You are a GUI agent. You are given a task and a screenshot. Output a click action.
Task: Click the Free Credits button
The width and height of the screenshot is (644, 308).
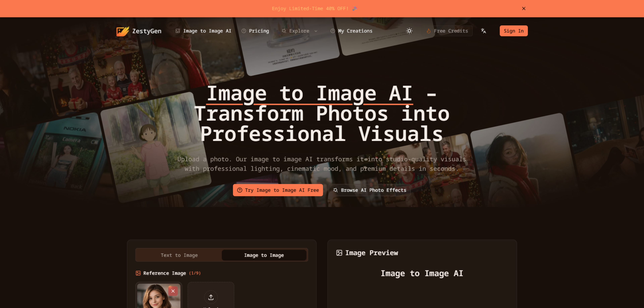point(447,31)
